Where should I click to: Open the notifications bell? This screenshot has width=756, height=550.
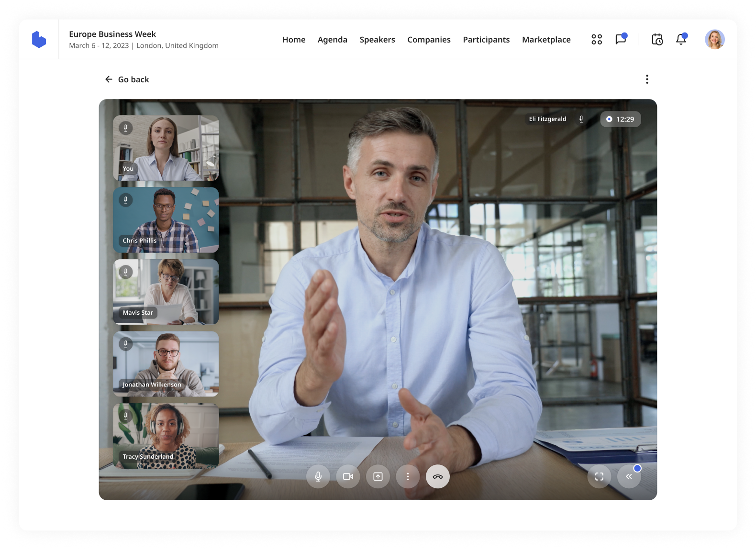681,39
